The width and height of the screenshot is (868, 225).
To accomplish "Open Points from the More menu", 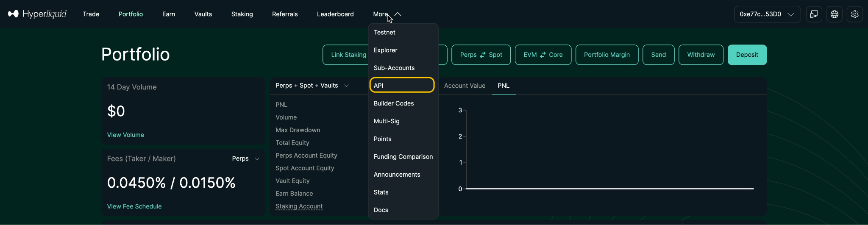I will click(x=403, y=139).
